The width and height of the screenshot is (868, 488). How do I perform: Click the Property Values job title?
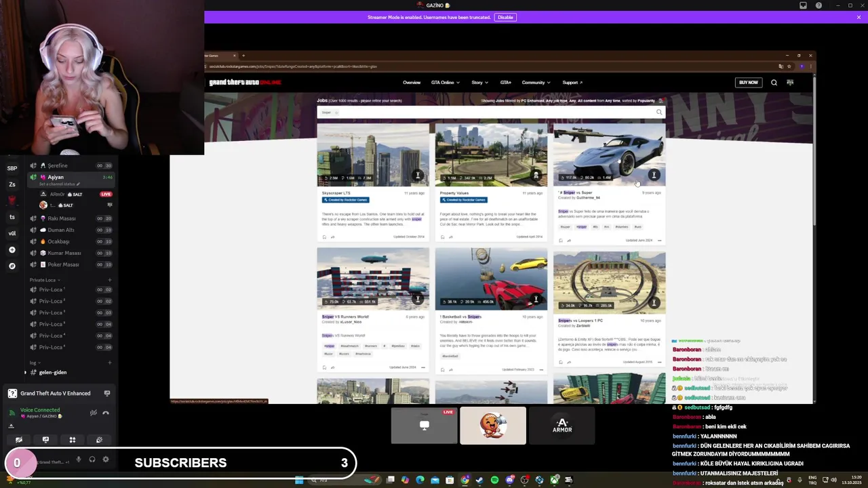click(x=454, y=193)
